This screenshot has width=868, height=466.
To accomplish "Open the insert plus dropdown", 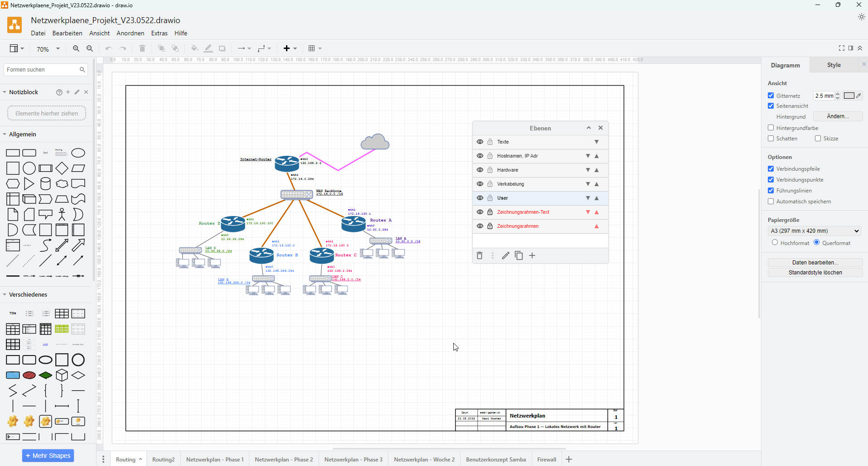I will point(290,48).
